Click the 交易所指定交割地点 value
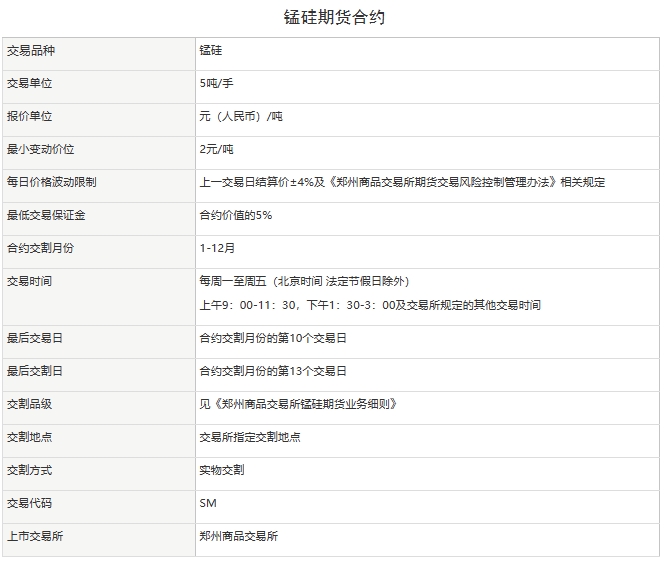666x564 pixels. 250,437
